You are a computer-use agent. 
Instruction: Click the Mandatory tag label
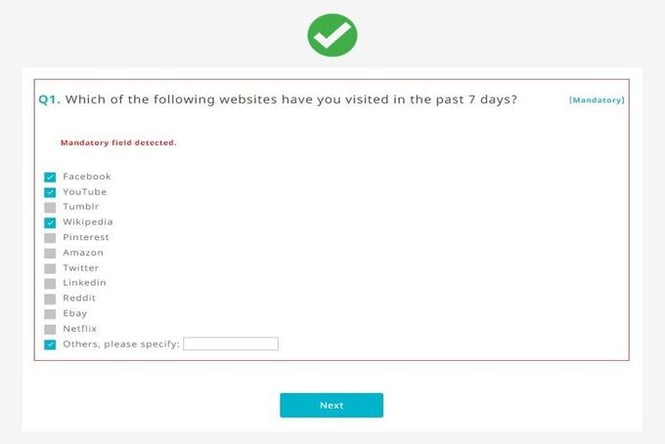[x=597, y=100]
